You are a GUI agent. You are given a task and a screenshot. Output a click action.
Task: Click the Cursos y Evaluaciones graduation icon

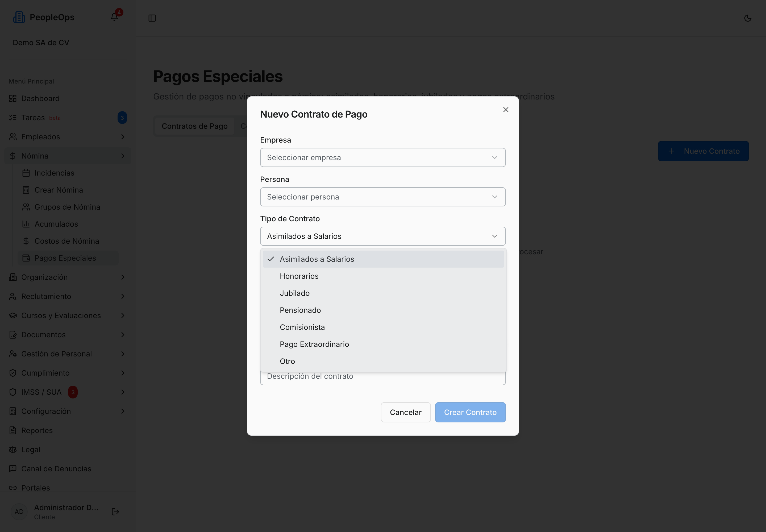tap(13, 316)
